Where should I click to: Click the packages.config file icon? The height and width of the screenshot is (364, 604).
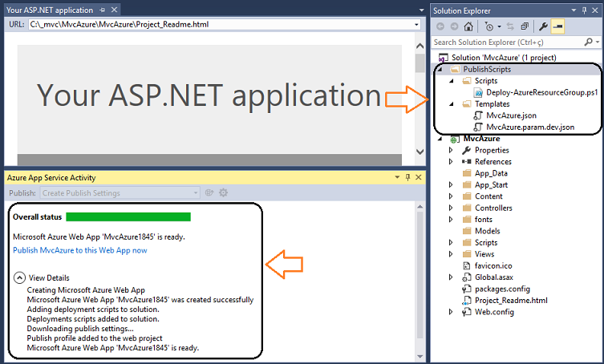click(467, 289)
